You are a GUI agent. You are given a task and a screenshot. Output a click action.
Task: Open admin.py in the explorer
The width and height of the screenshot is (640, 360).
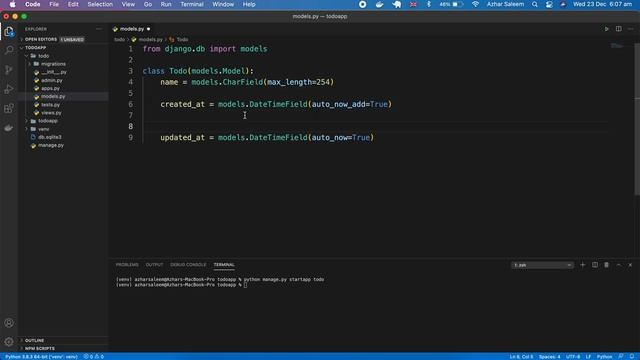pyautogui.click(x=51, y=80)
